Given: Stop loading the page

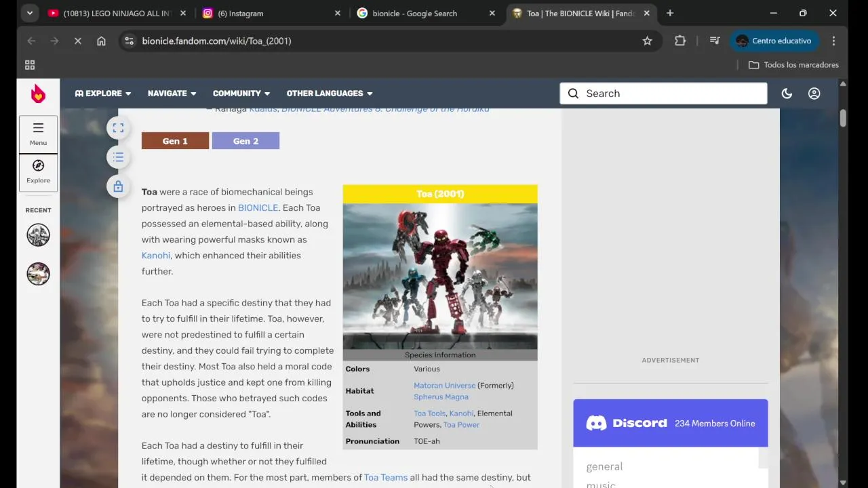Looking at the screenshot, I should [78, 41].
